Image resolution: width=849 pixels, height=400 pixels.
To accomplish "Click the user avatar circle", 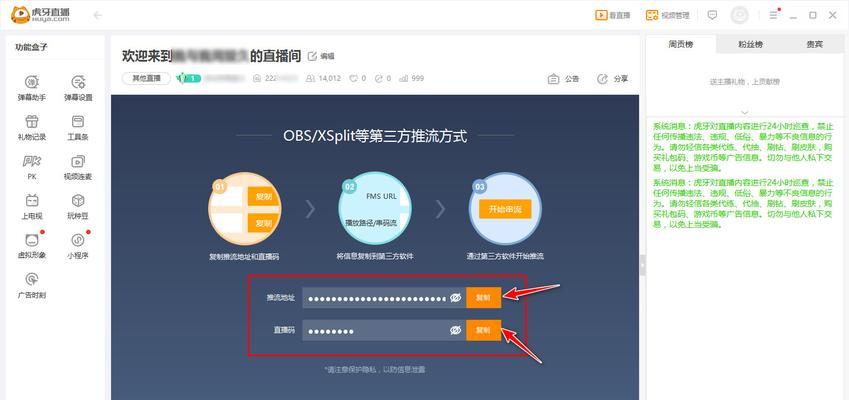I will [740, 15].
